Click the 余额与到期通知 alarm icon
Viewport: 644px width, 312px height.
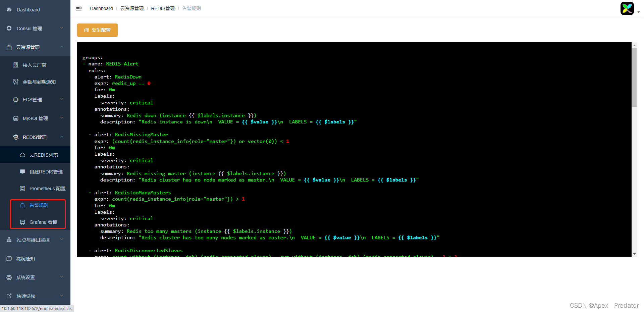(x=16, y=82)
